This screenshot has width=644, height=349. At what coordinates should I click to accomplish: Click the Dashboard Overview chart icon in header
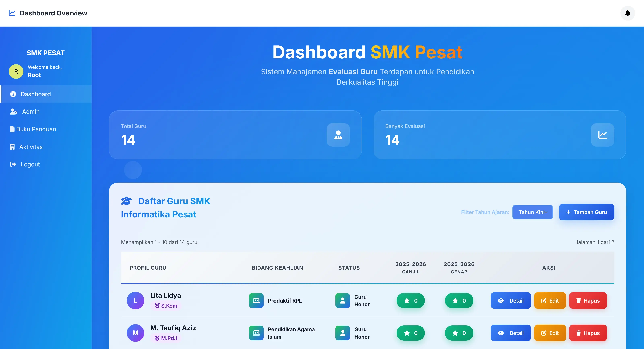click(x=12, y=13)
